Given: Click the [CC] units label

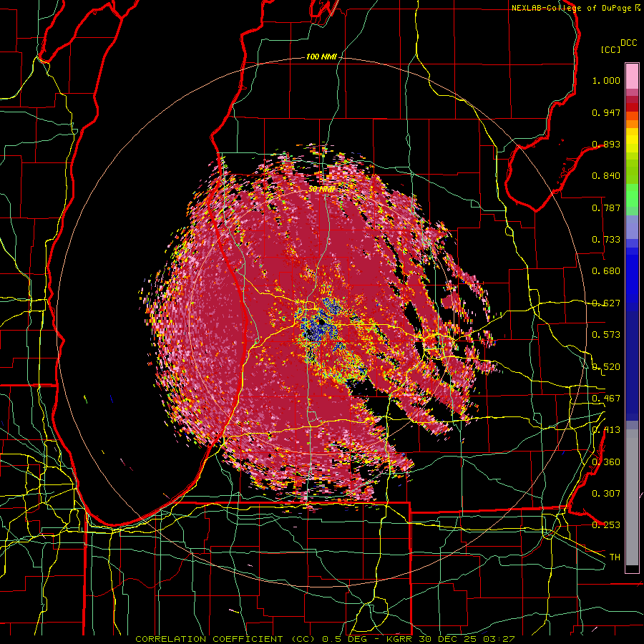Looking at the screenshot, I should [x=610, y=49].
